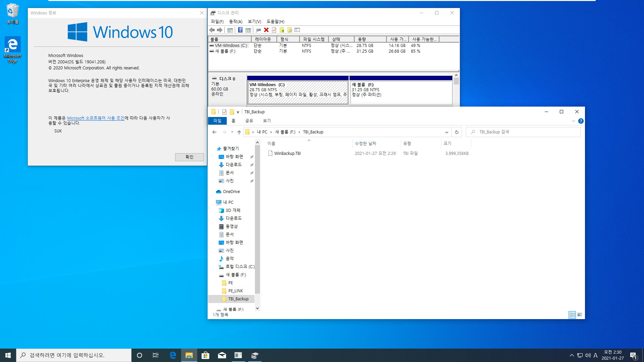This screenshot has width=644, height=362.
Task: Click the Start button
Action: (x=8, y=355)
